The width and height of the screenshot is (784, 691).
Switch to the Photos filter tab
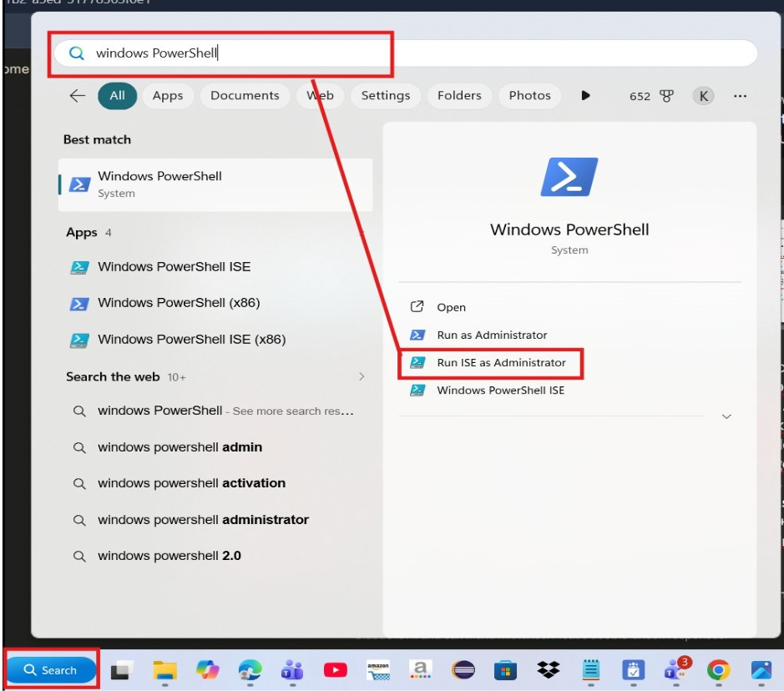pos(529,95)
